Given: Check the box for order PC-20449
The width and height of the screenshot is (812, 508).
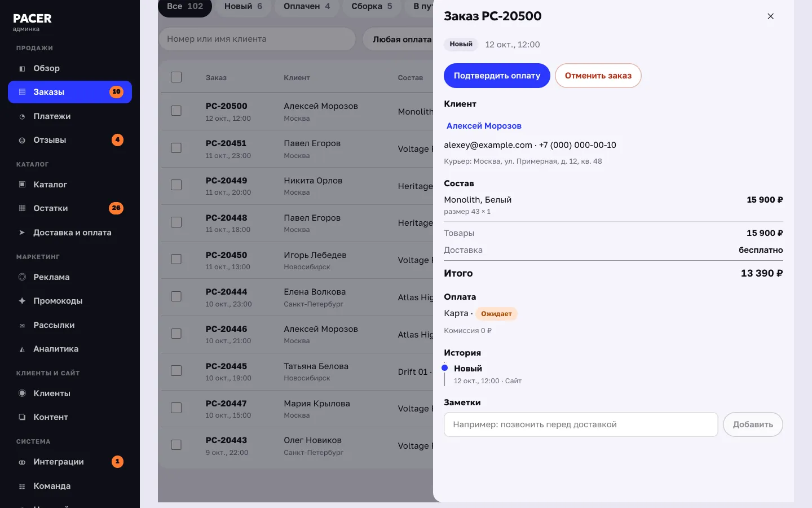Looking at the screenshot, I should pyautogui.click(x=176, y=185).
